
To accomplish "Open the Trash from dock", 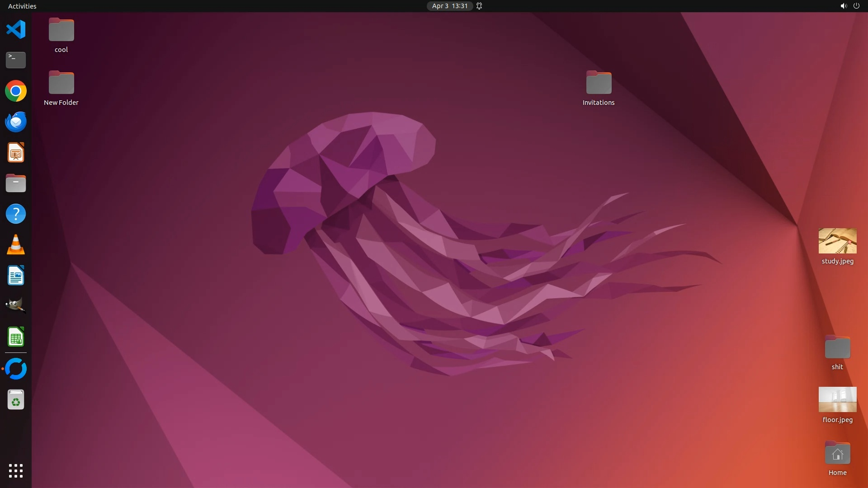I will pos(16,400).
